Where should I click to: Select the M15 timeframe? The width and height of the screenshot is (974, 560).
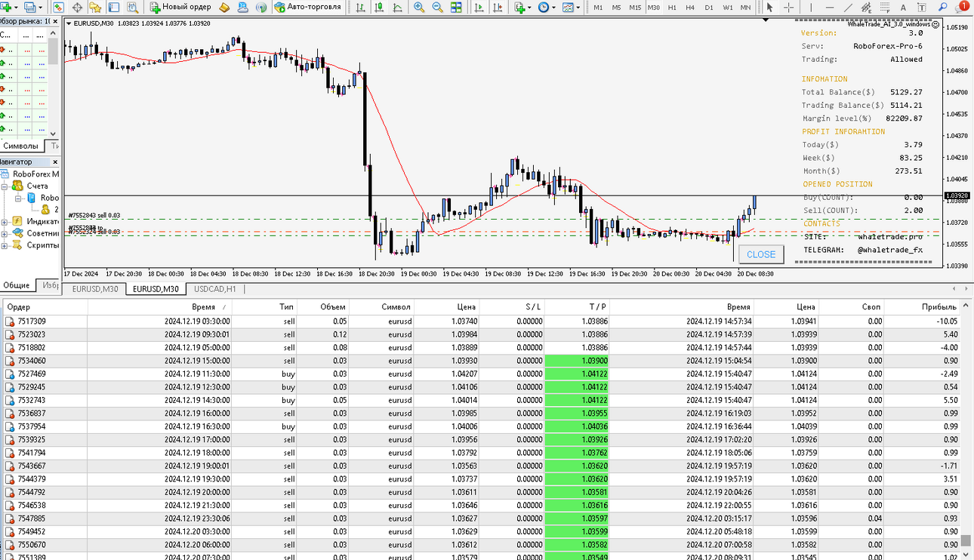[x=635, y=8]
